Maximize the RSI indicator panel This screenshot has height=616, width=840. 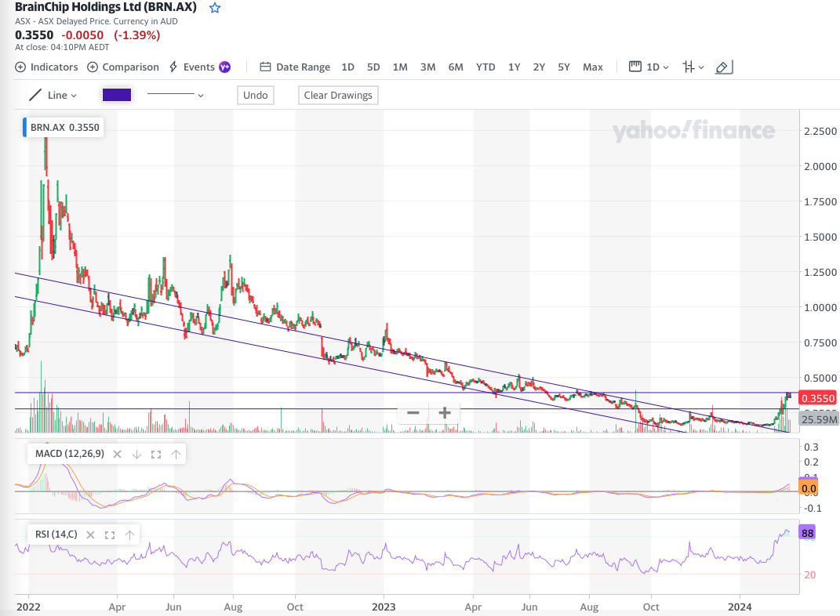point(110,535)
